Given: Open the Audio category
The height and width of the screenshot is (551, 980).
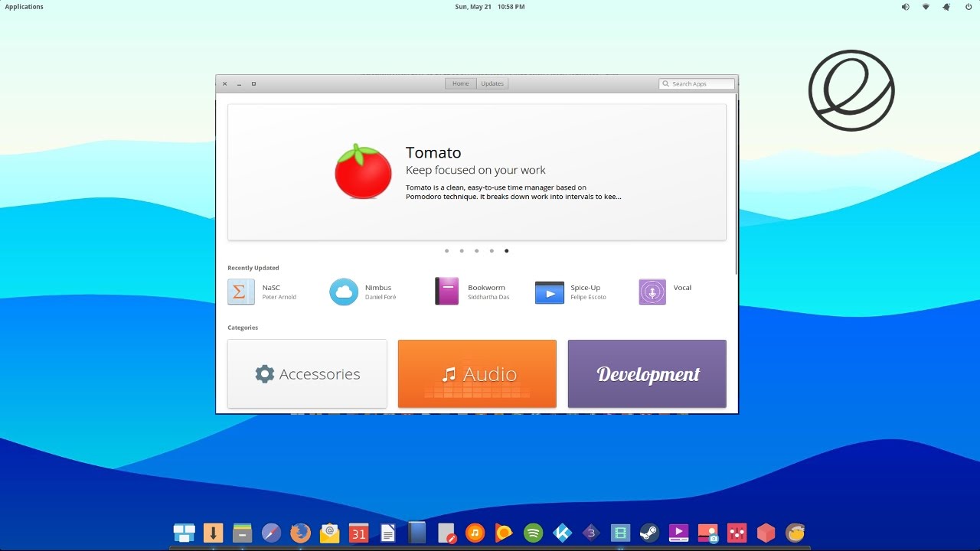Looking at the screenshot, I should click(x=477, y=373).
